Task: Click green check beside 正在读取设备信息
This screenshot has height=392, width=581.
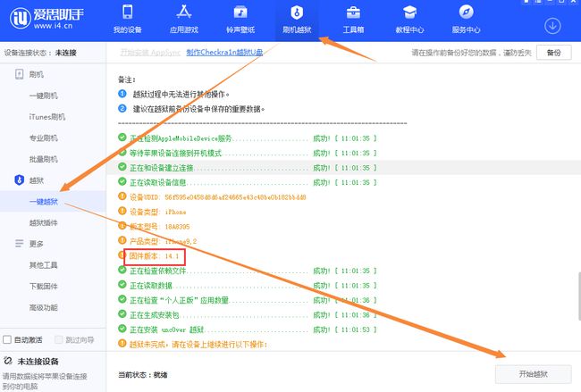Action: point(122,182)
